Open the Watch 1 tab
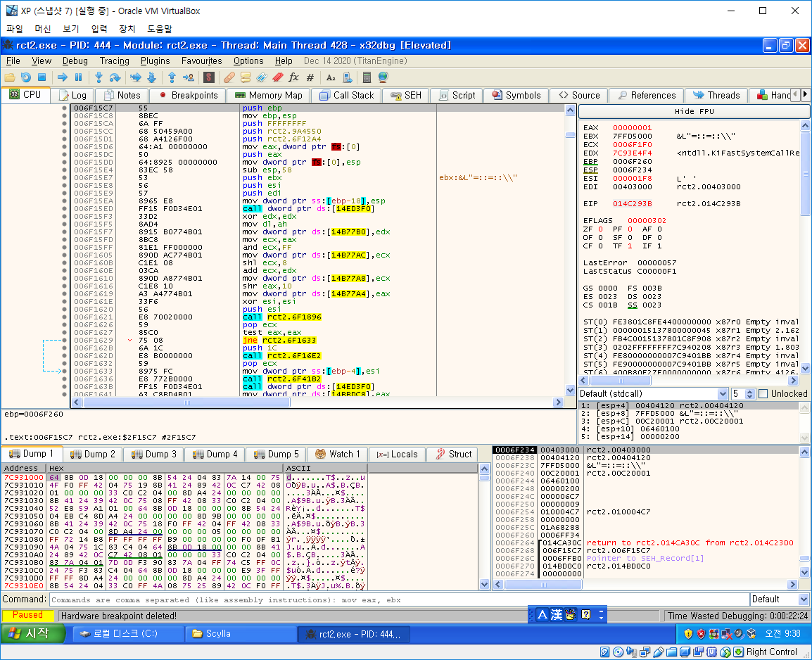Screen dimensions: 812x660 coord(338,454)
